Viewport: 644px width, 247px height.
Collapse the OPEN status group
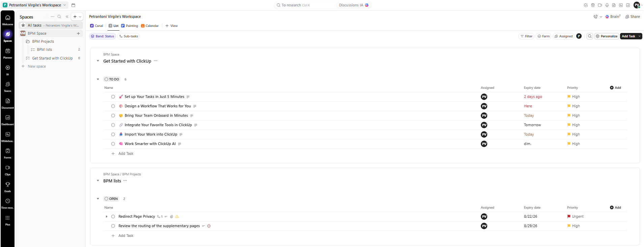[98, 199]
